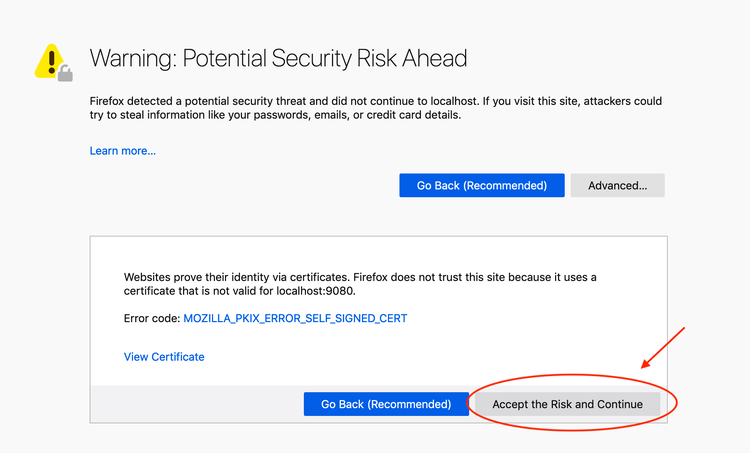
Task: Click the "Firefox detected a potential security threat" sentence
Action: click(240, 101)
